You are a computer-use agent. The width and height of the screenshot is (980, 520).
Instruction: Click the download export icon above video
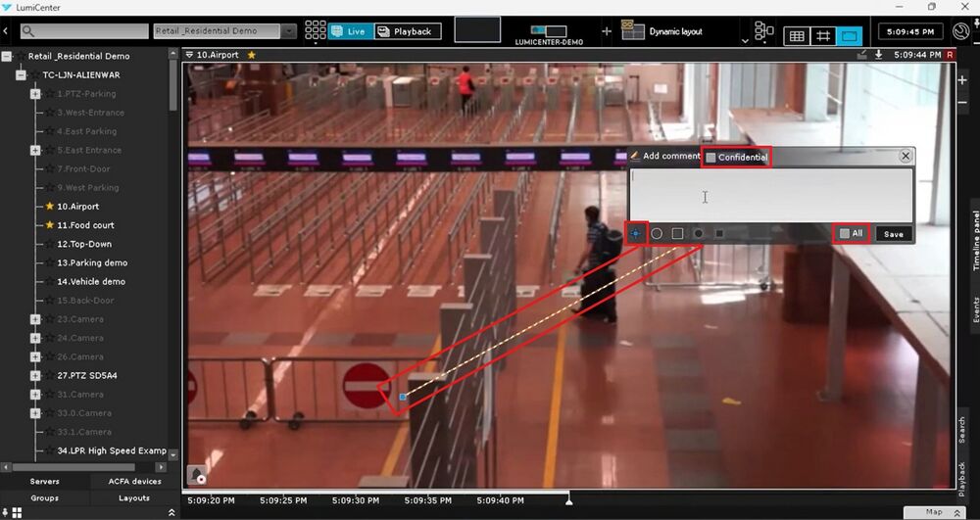(x=879, y=55)
